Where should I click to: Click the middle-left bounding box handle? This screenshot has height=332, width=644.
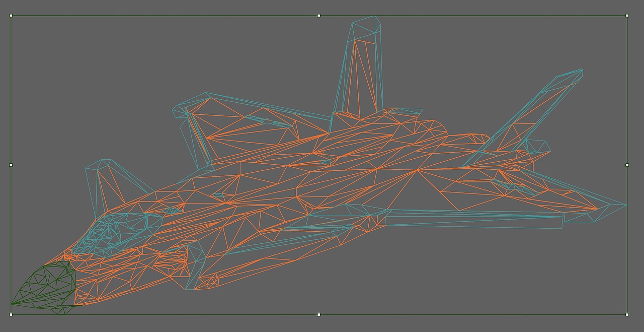click(11, 165)
